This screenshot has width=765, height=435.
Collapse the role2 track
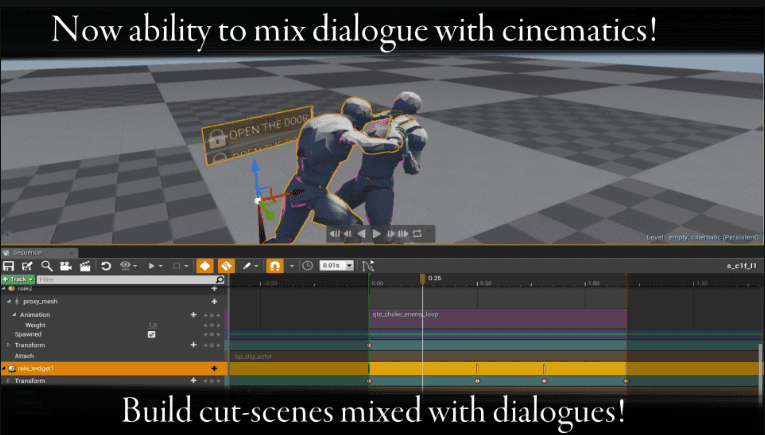click(4, 289)
